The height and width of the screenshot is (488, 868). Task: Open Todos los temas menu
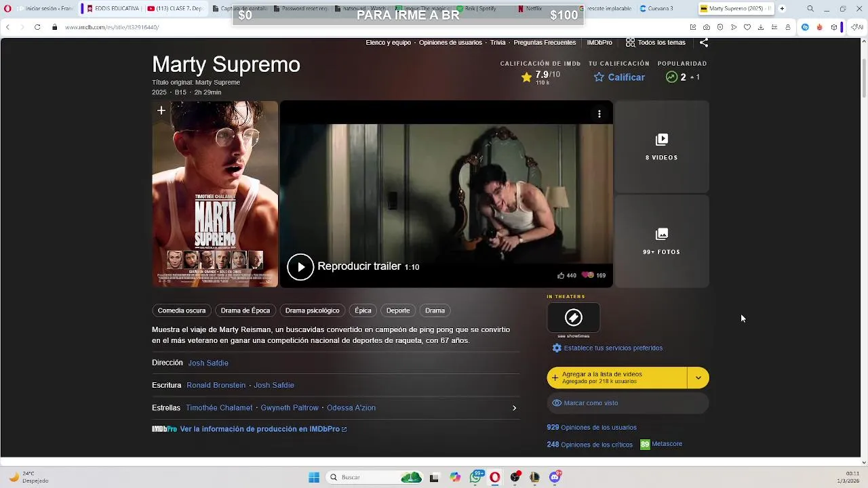(656, 42)
